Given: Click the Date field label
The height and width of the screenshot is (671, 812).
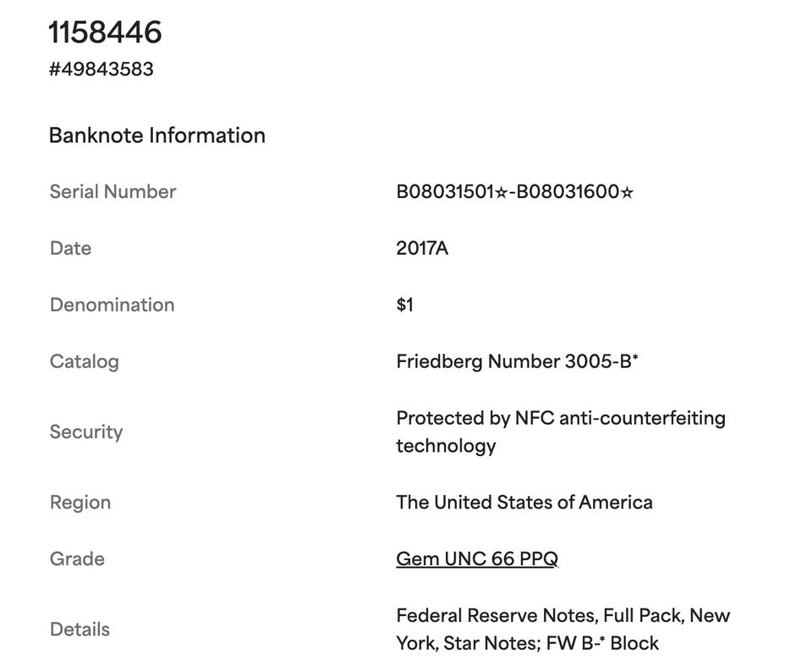Looking at the screenshot, I should tap(70, 249).
